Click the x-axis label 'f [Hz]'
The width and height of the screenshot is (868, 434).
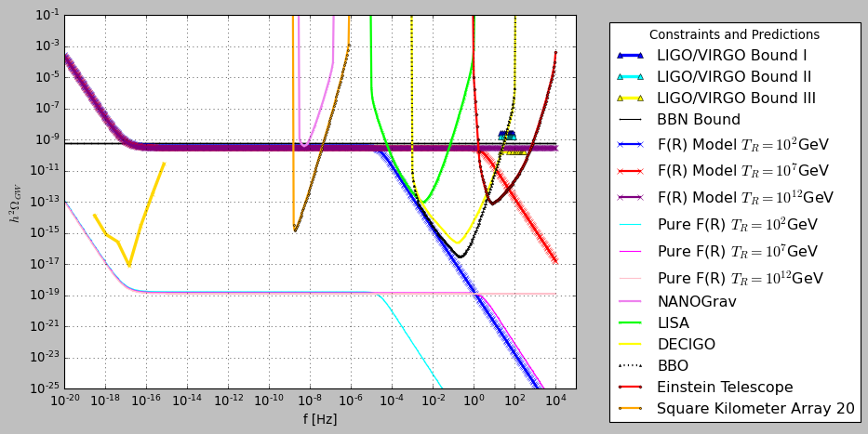pos(320,419)
